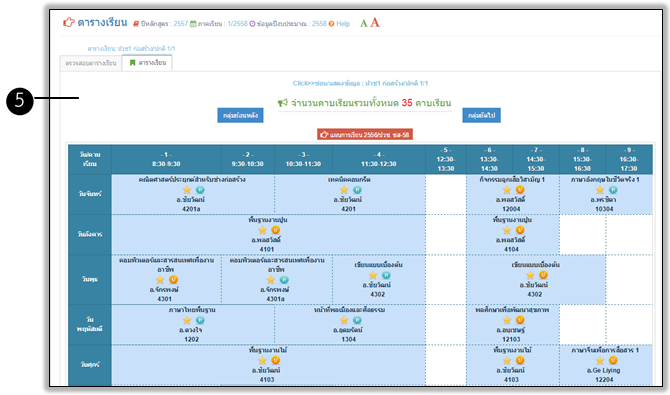The image size is (670, 395).
Task: Click the วันอังคาร Tuesday row header
Action: point(90,235)
